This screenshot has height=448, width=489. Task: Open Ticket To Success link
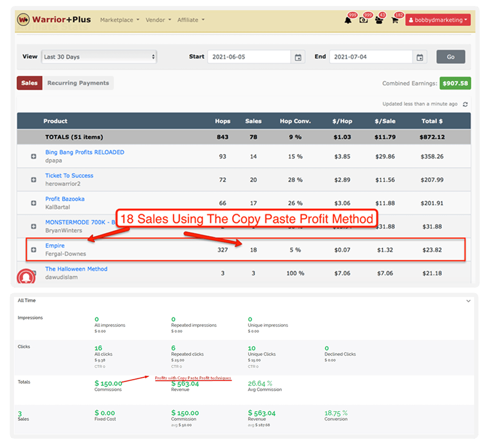click(69, 176)
